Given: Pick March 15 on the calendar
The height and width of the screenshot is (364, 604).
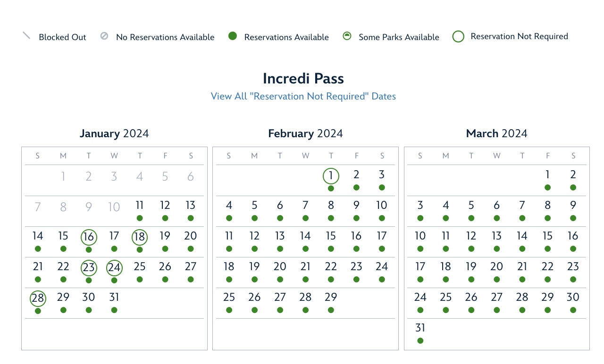Looking at the screenshot, I should pyautogui.click(x=547, y=236).
